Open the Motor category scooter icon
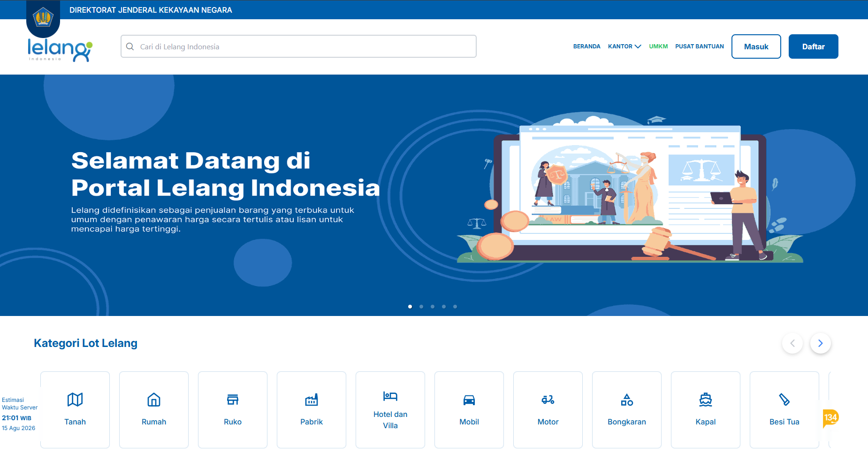Image resolution: width=868 pixels, height=462 pixels. coord(548,400)
